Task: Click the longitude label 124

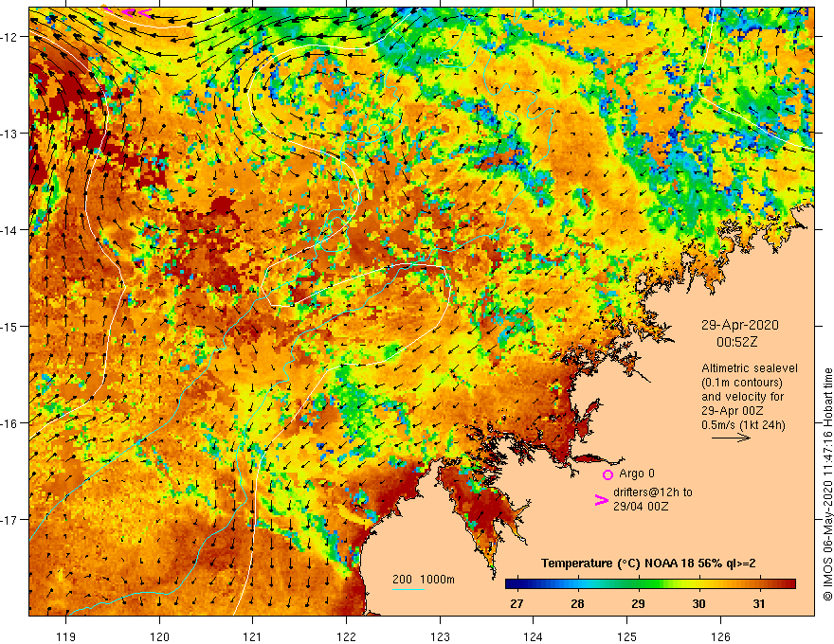Action: click(534, 636)
